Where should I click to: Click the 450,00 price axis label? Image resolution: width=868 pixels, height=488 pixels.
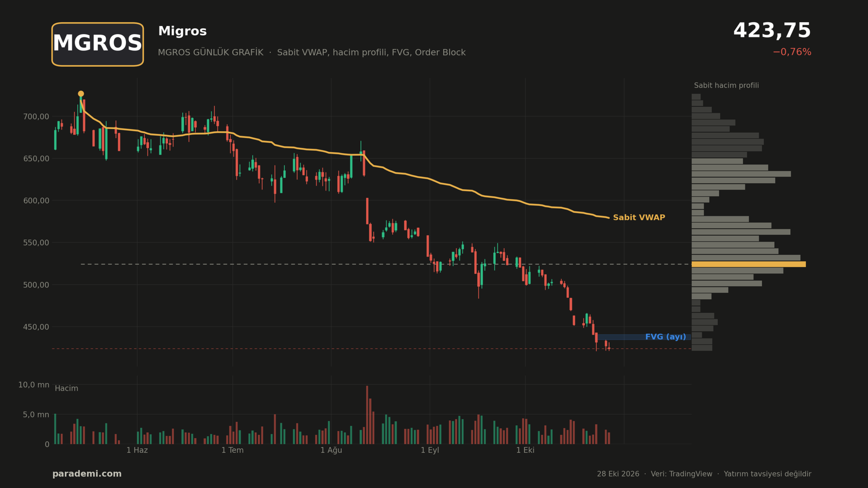tap(36, 327)
